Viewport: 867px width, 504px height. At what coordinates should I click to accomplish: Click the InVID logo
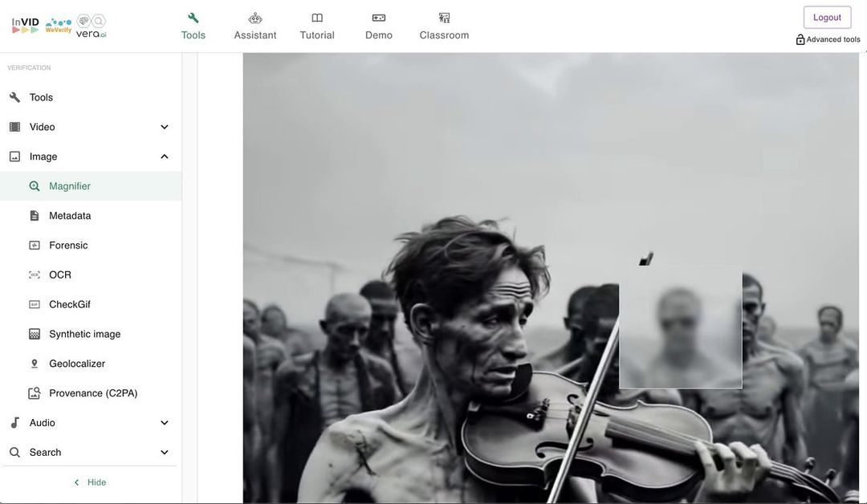point(25,26)
